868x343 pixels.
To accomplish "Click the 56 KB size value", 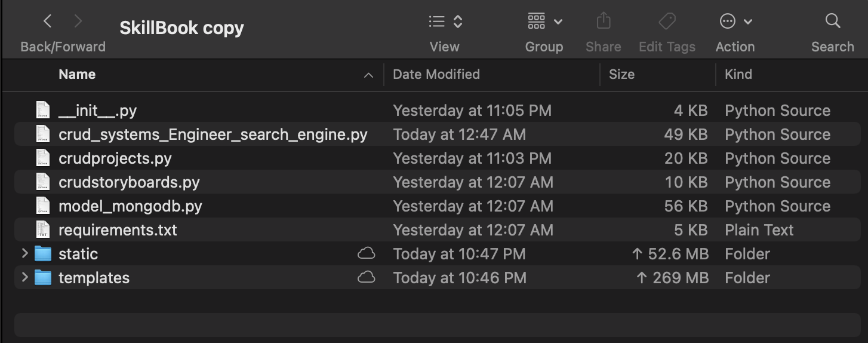I will tap(685, 206).
